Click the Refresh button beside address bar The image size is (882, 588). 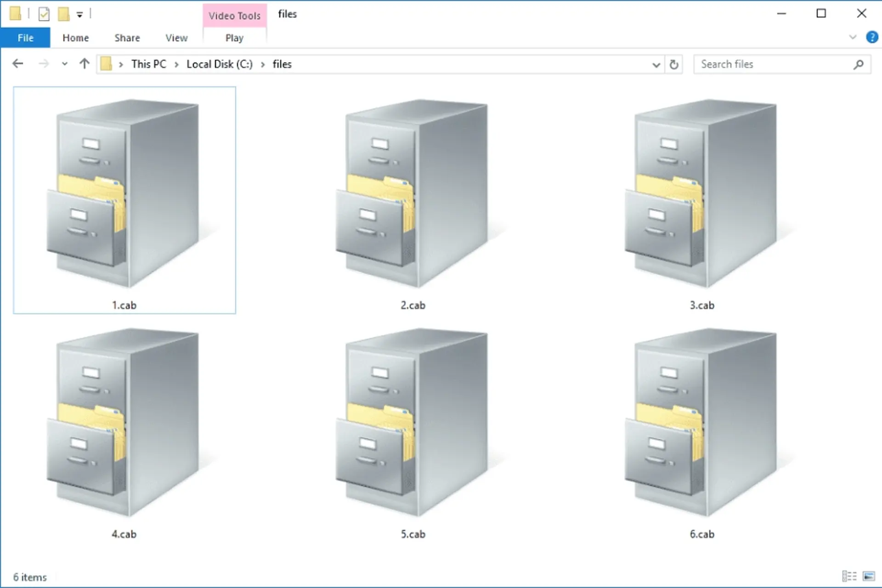click(674, 64)
